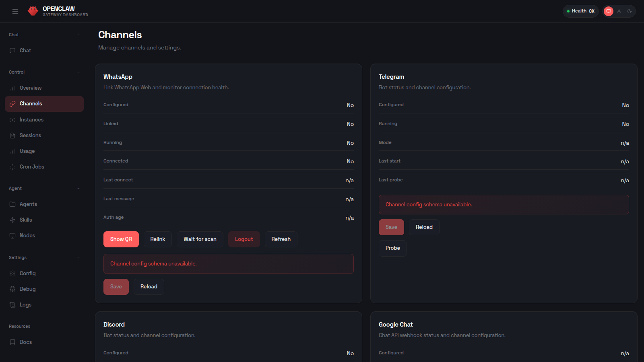Click Show QR for WhatsApp

point(121,239)
